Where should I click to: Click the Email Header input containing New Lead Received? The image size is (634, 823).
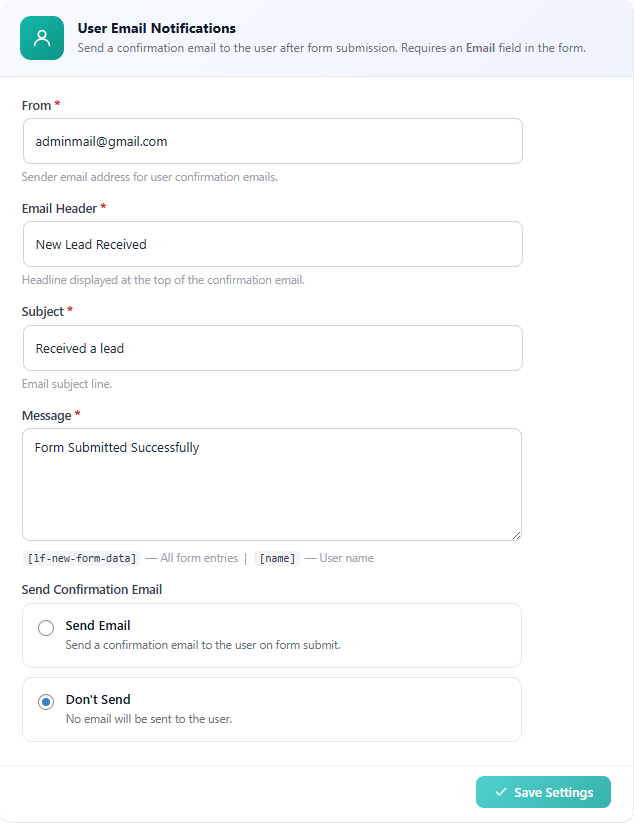pos(272,244)
